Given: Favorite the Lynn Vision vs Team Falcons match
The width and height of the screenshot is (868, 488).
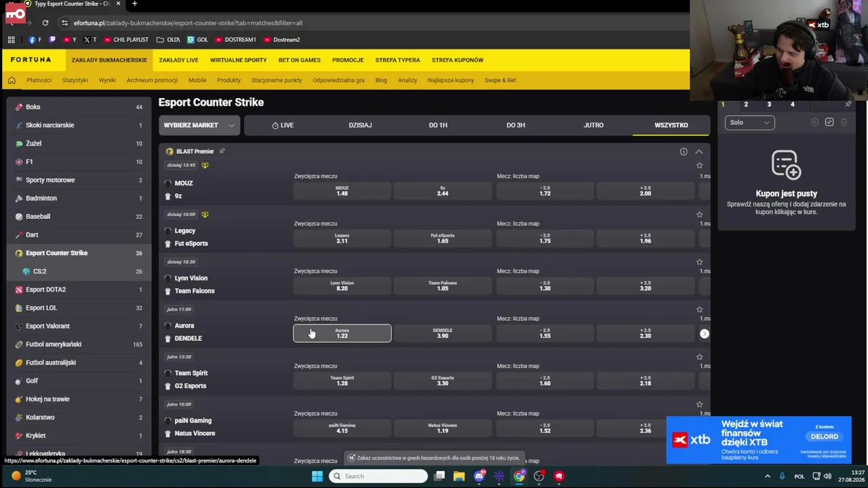Looking at the screenshot, I should tap(700, 262).
